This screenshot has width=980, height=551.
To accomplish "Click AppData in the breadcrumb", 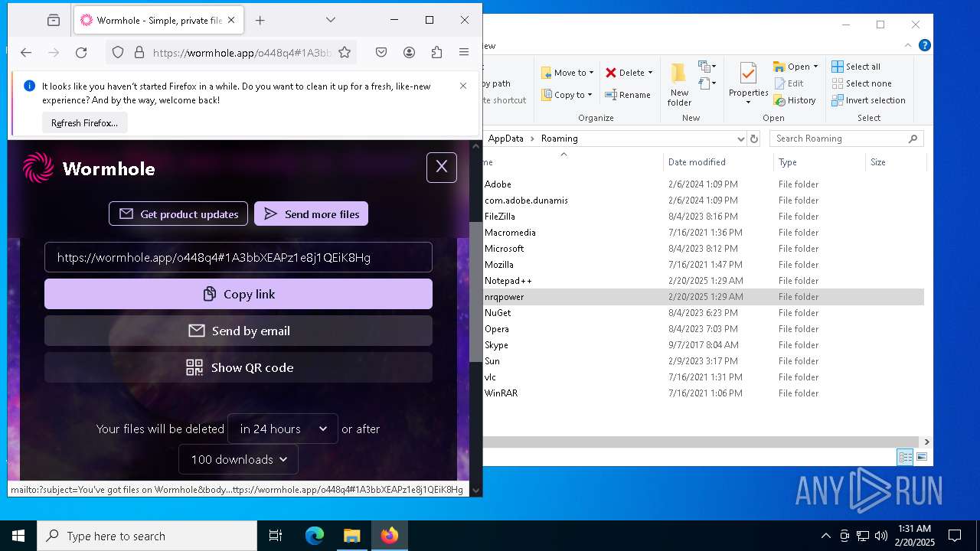I will click(505, 139).
